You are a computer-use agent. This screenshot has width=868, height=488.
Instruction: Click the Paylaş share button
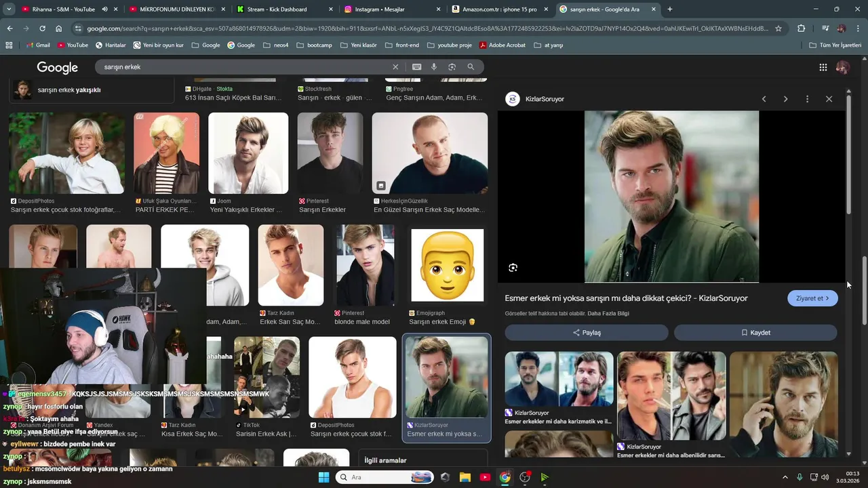pos(587,333)
